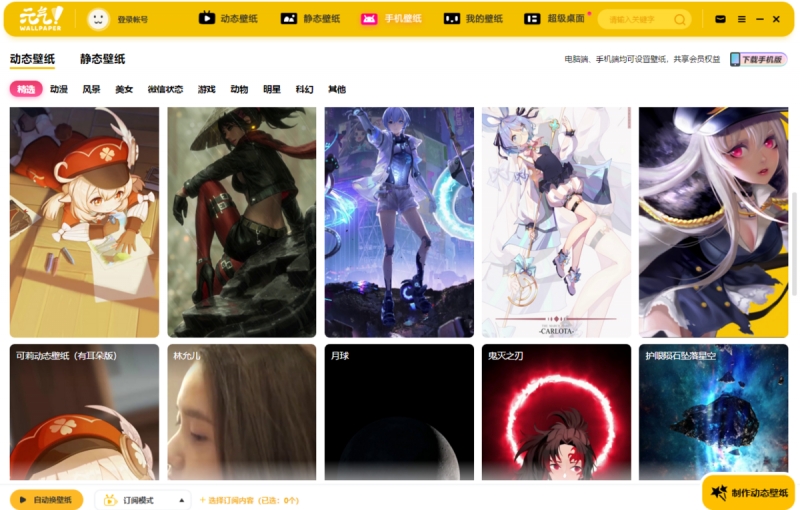Select the 风景 category filter
This screenshot has height=510, width=800.
point(91,89)
